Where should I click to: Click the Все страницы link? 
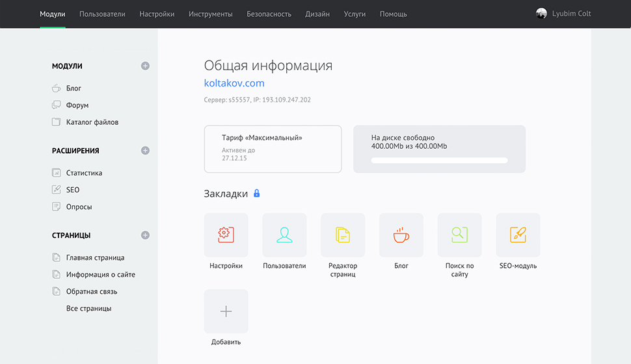click(88, 308)
